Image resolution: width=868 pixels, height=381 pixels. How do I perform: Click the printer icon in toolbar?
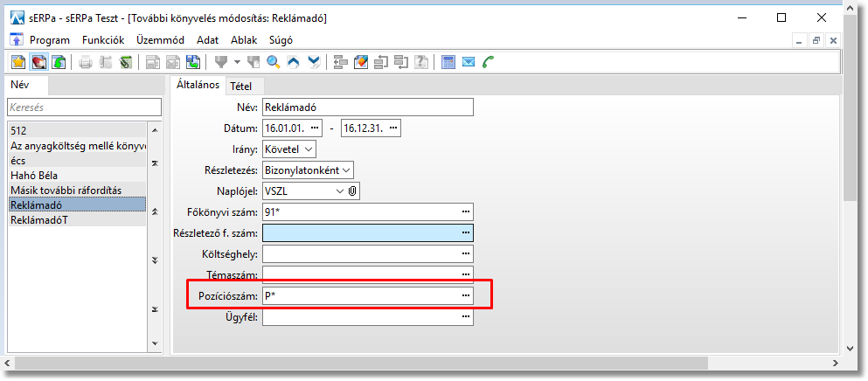point(86,62)
